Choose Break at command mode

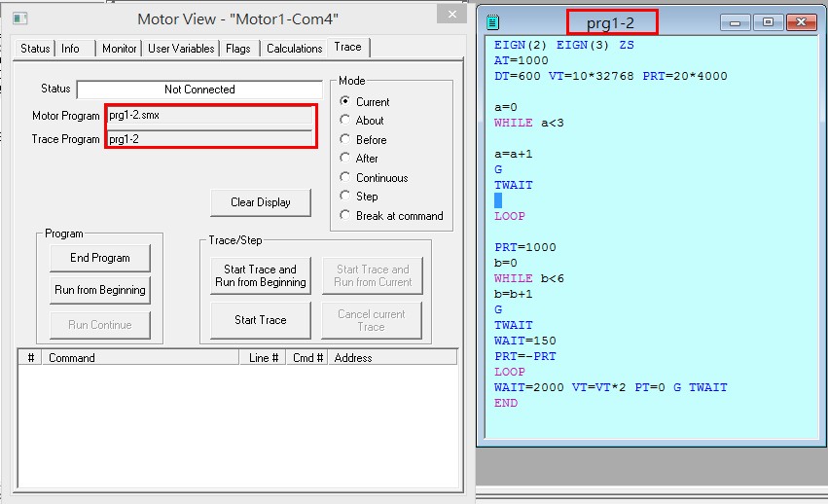point(391,216)
